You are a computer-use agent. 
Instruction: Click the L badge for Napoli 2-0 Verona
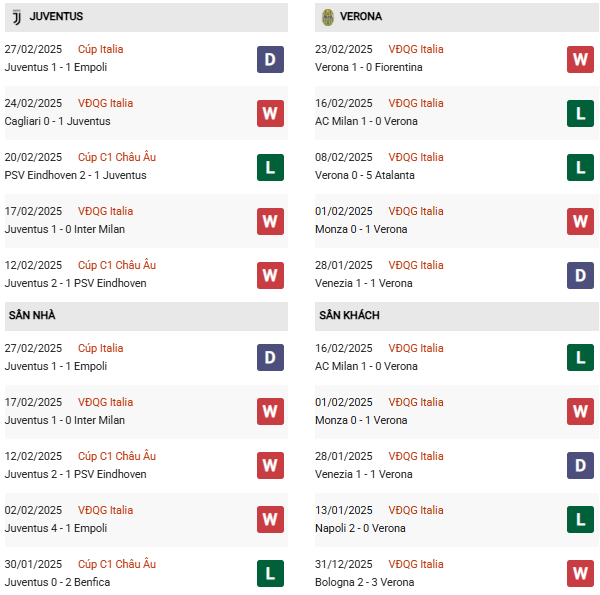coord(580,520)
